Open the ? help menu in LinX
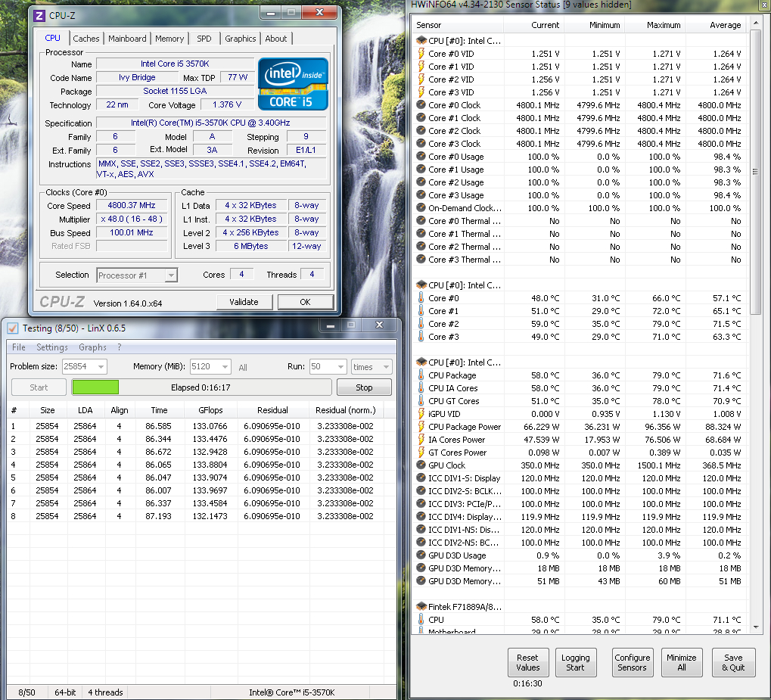This screenshot has width=771, height=700. click(x=120, y=347)
